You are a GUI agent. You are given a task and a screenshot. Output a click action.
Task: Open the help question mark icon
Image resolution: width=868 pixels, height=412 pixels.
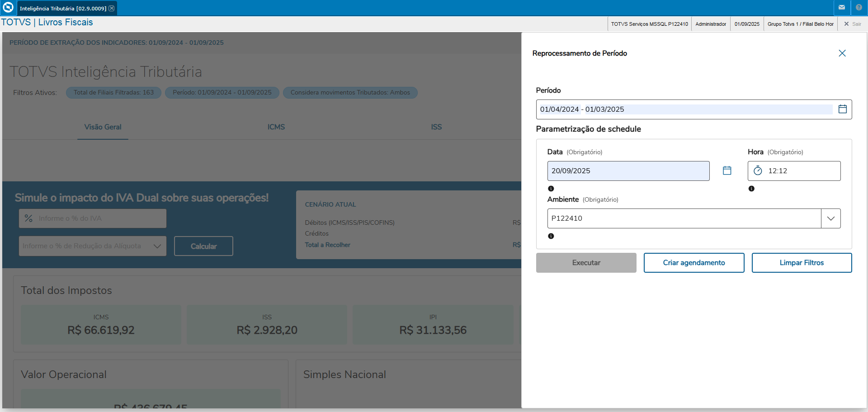pos(859,8)
